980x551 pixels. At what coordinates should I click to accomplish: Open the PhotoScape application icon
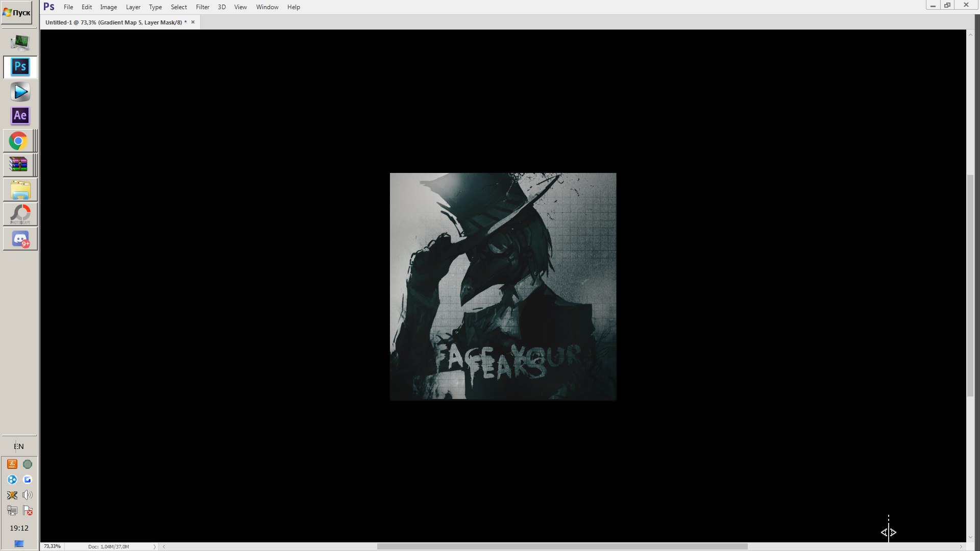coord(20,214)
